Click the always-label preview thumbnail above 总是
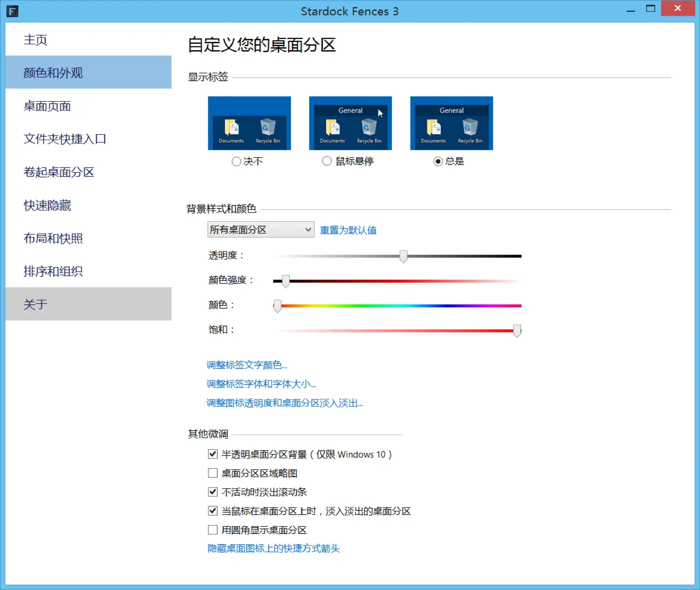 click(x=452, y=123)
